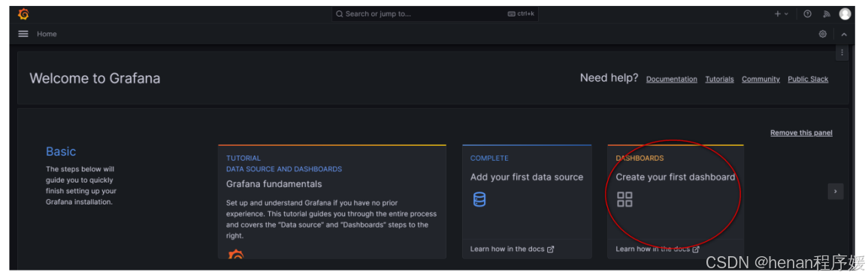Screen dimensions: 868x278
Task: Go to next setup cards with arrow
Action: [x=836, y=191]
